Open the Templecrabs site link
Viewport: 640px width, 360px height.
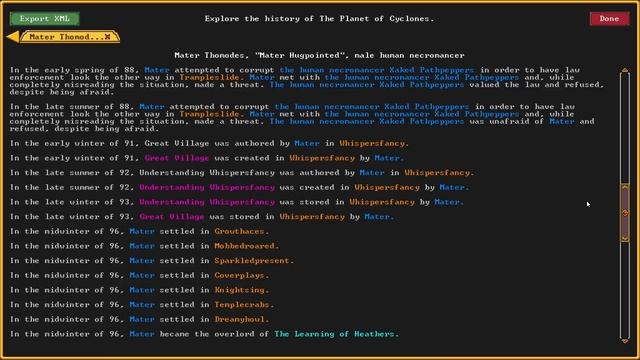click(x=244, y=305)
